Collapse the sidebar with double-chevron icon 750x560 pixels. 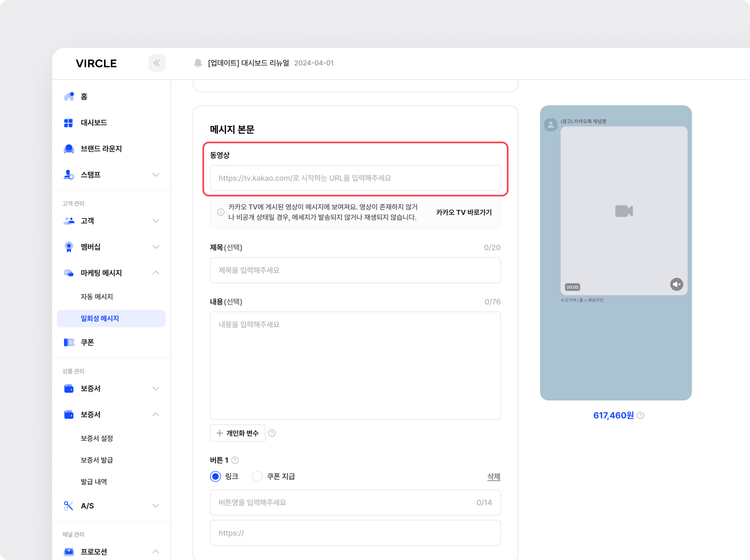pos(157,63)
